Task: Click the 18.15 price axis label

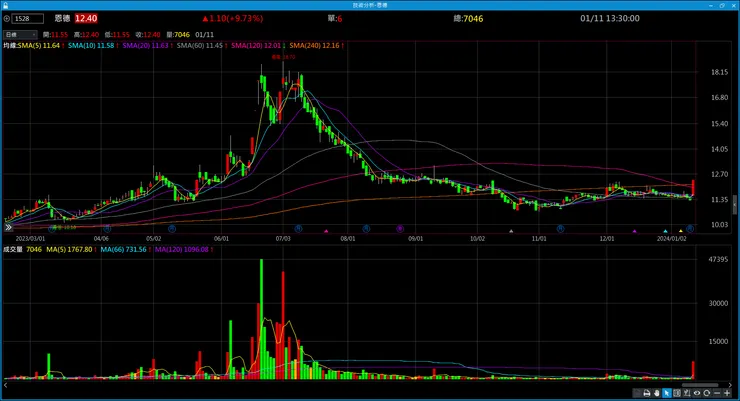Action: [x=720, y=72]
